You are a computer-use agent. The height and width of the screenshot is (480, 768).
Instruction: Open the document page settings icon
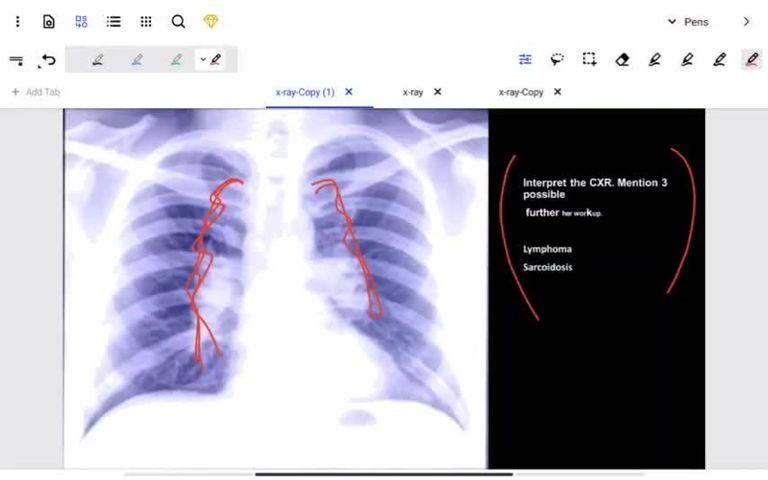49,22
